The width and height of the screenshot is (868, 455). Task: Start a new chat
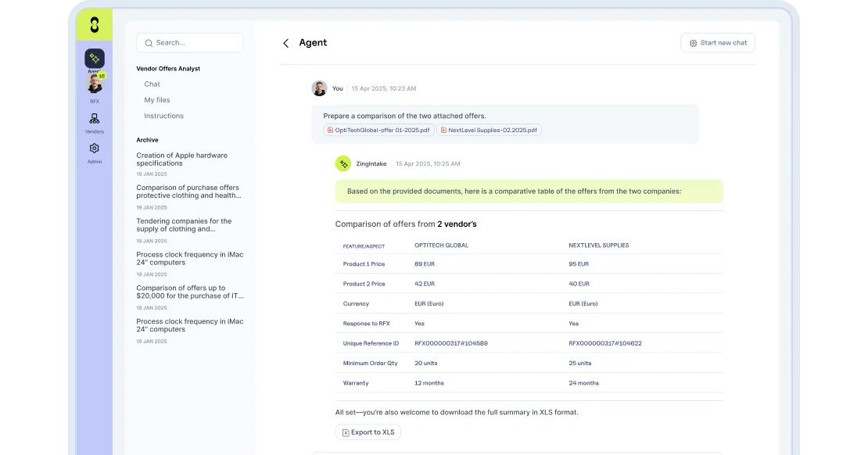718,43
